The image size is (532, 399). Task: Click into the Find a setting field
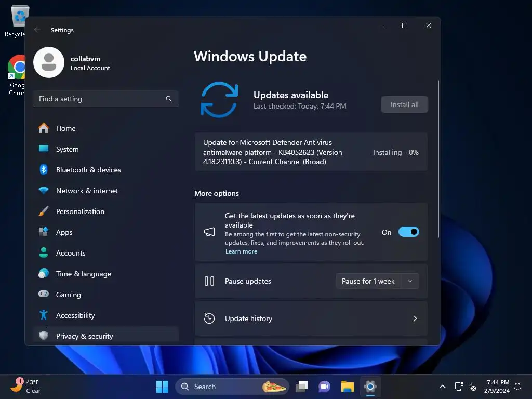pos(106,99)
